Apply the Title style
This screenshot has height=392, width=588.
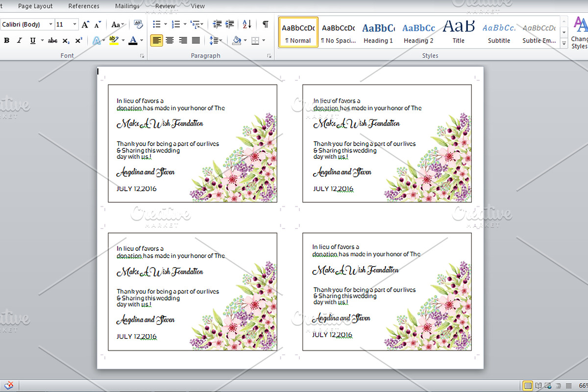click(459, 32)
